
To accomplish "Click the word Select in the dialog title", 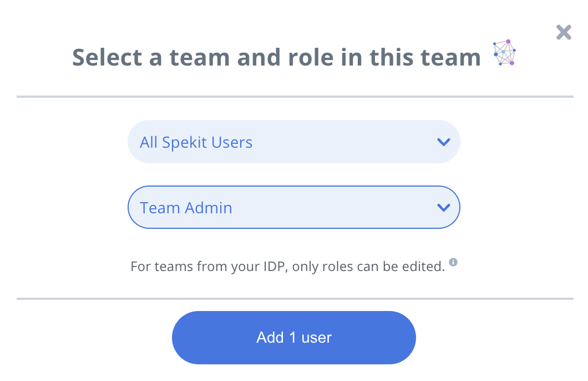I will pyautogui.click(x=107, y=57).
